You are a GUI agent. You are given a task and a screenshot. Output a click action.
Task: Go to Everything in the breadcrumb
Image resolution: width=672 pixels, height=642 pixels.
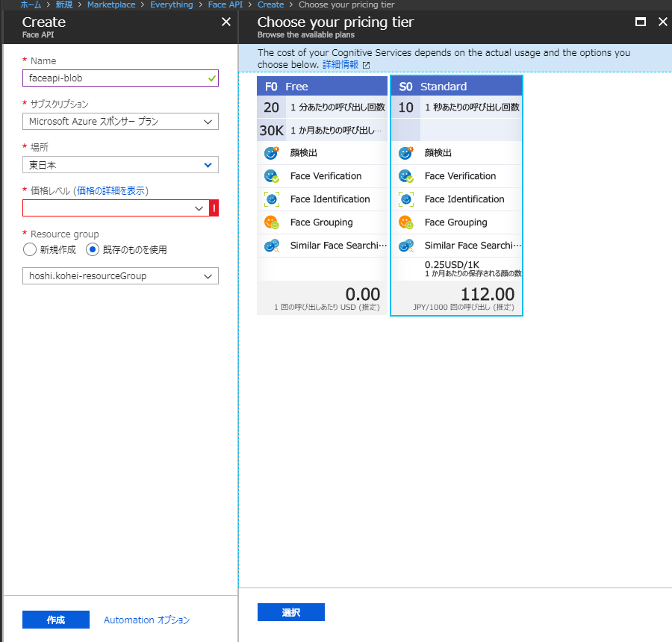172,4
